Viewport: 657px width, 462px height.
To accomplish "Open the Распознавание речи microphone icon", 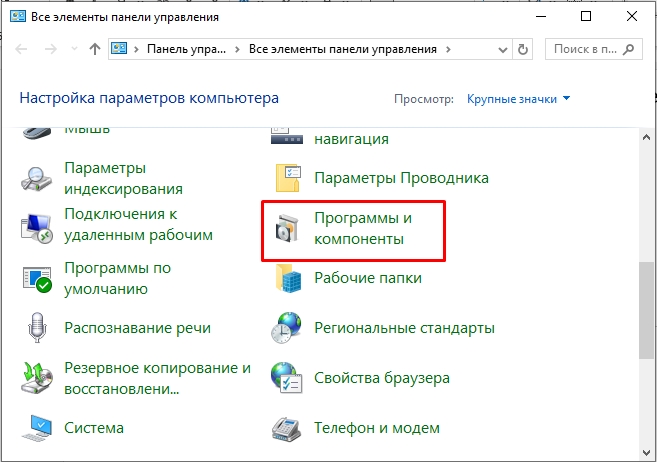I will tap(38, 328).
